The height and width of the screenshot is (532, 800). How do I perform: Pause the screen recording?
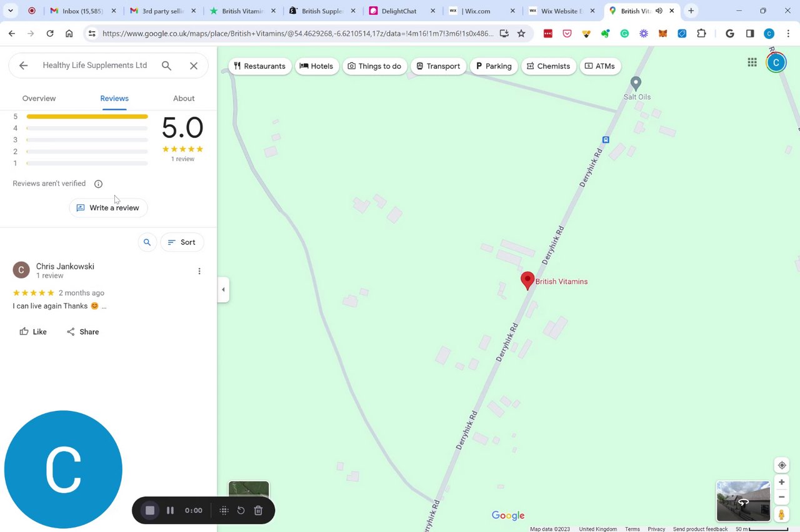point(170,510)
